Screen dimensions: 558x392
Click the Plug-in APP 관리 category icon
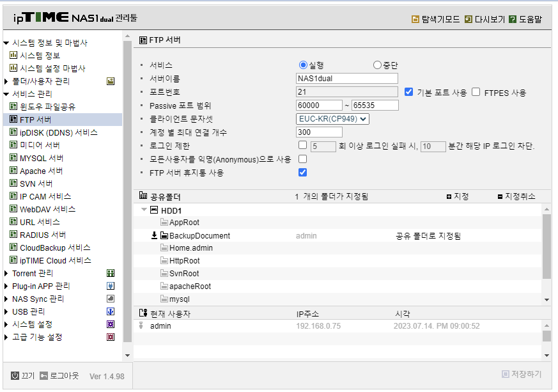(x=111, y=286)
